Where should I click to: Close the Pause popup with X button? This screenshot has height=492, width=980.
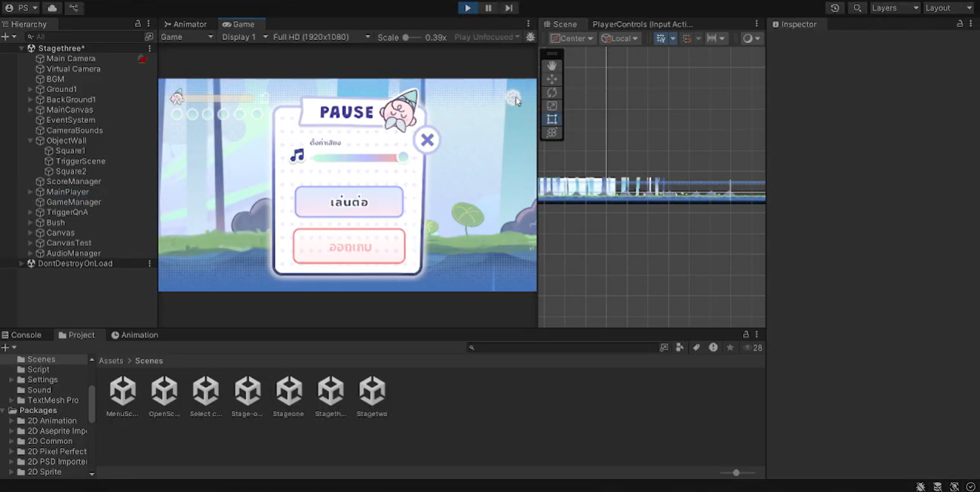[427, 140]
